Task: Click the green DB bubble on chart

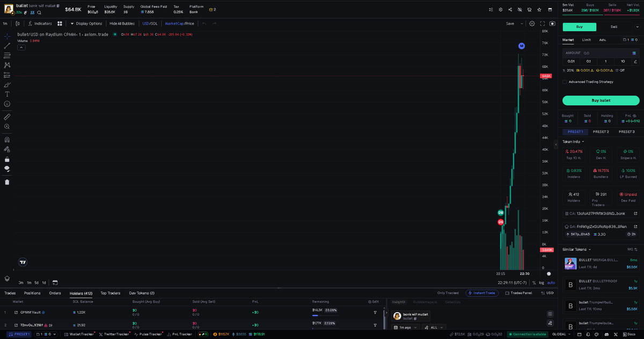Action: click(501, 213)
